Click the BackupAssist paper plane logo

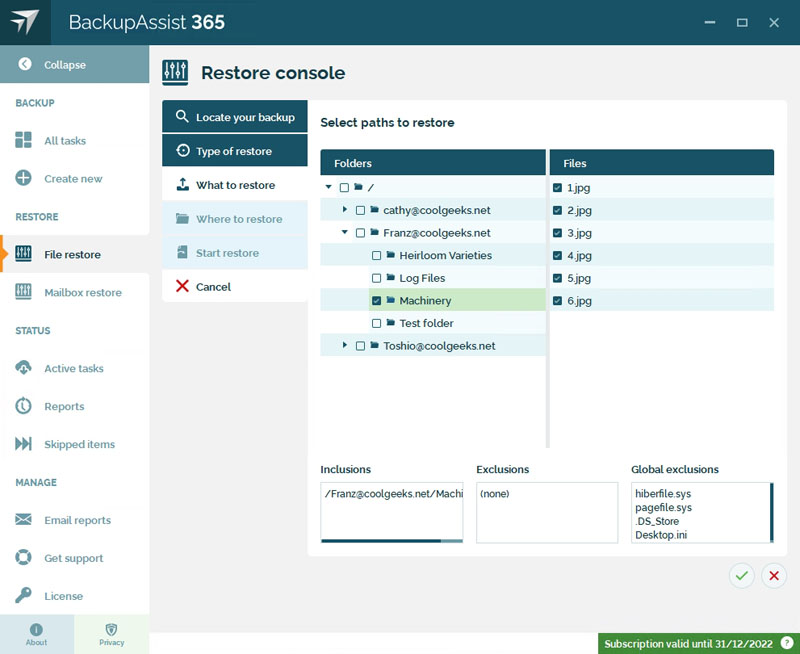[24, 22]
